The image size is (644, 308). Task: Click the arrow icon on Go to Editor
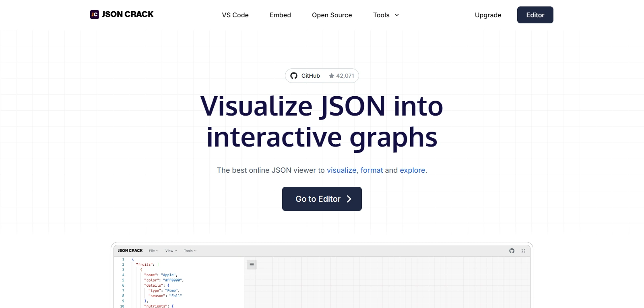pyautogui.click(x=349, y=199)
